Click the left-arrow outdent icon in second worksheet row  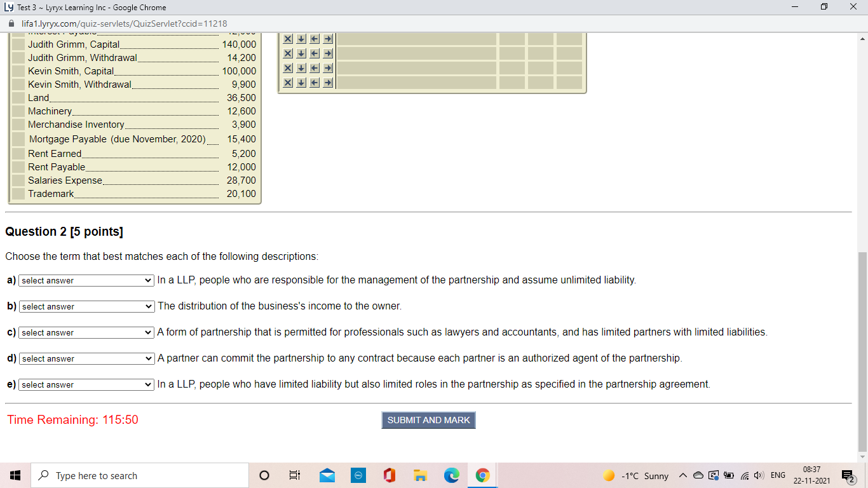[315, 54]
